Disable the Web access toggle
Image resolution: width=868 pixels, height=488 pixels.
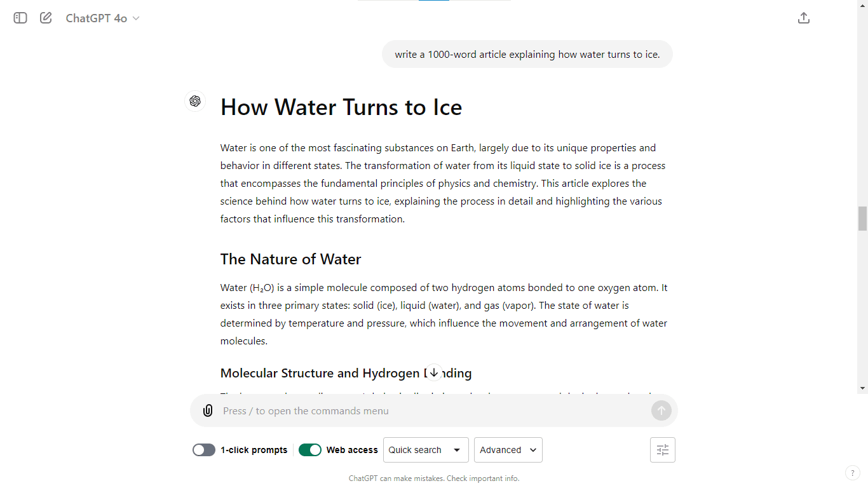(x=310, y=450)
